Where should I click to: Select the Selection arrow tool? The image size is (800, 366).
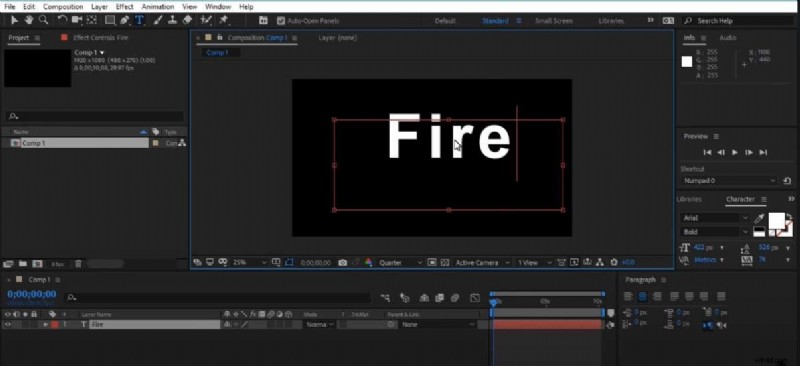(x=15, y=20)
